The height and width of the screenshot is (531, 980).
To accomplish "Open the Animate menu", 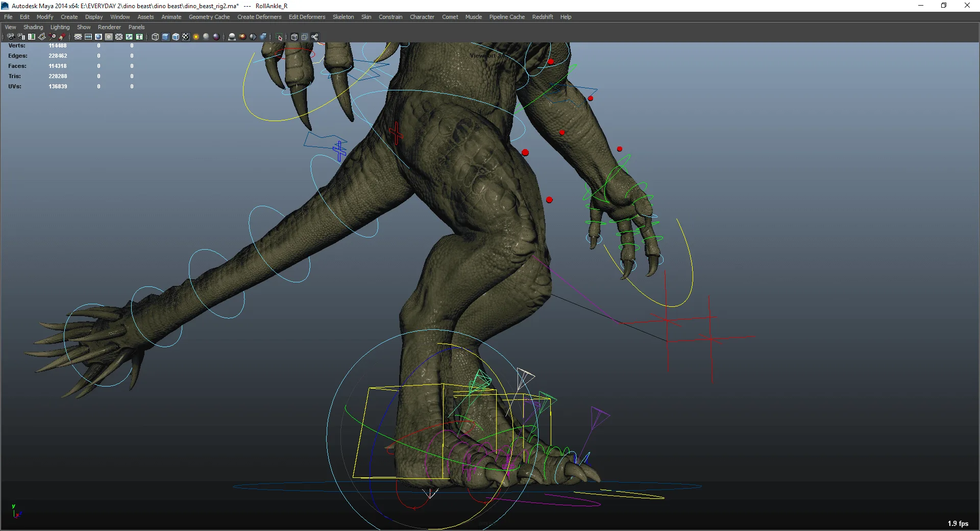I will 171,17.
